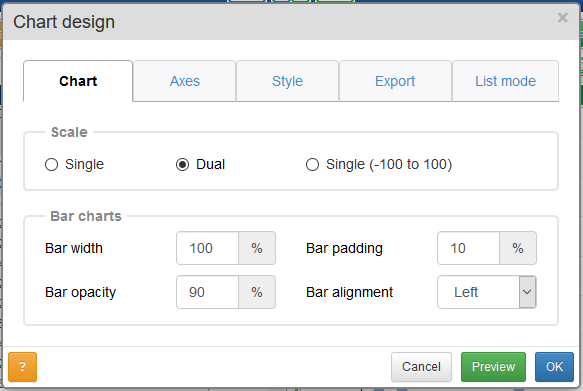The width and height of the screenshot is (583, 391).
Task: Open help with the orange question mark
Action: [x=22, y=367]
